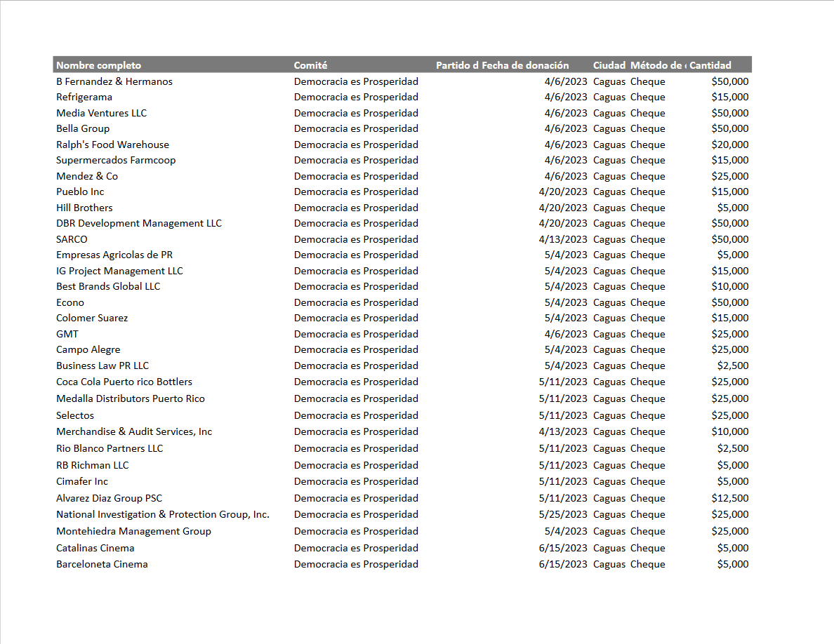This screenshot has width=834, height=644.
Task: Click the 'Cimafer Inc' cell
Action: tap(82, 481)
